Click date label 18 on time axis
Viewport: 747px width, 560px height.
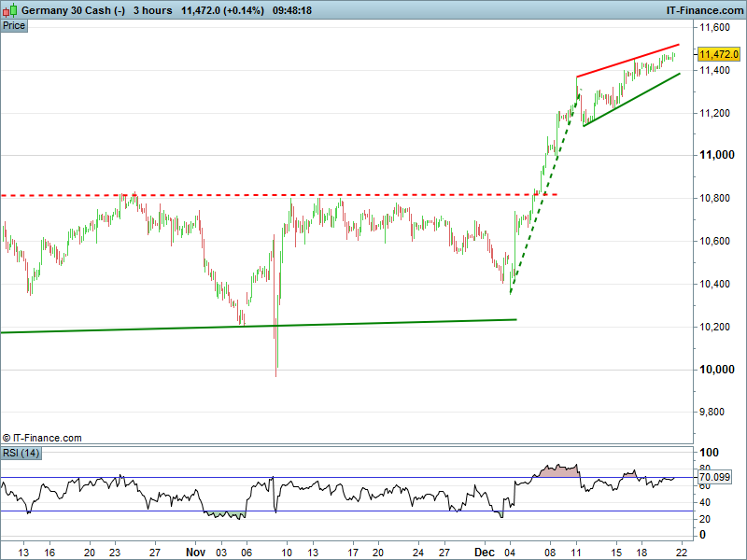641,553
